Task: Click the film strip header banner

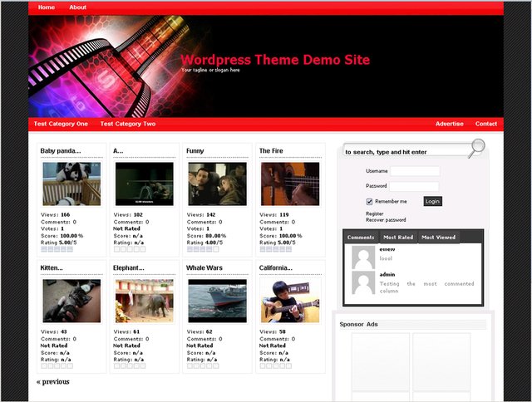Action: [x=266, y=66]
